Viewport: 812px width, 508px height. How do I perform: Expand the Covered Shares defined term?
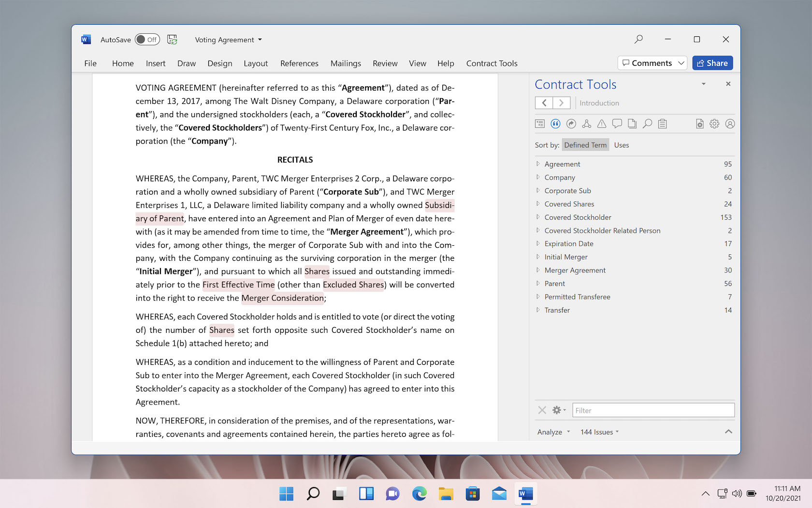point(538,204)
